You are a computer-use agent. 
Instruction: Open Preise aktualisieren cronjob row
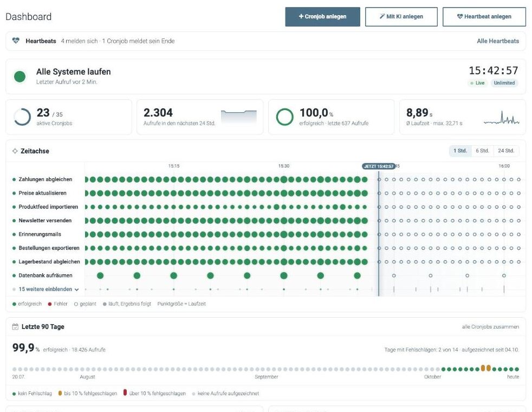tap(42, 193)
